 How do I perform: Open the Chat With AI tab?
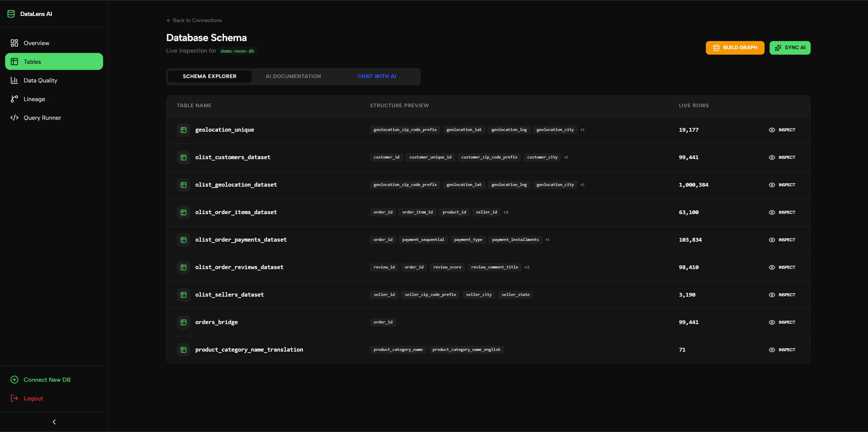[x=377, y=76]
